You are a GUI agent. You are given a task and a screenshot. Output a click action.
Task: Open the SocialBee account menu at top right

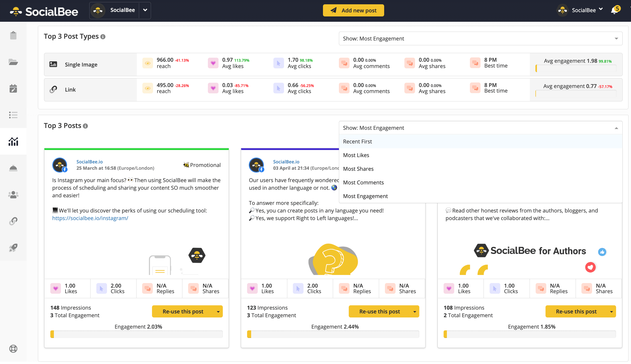click(580, 10)
